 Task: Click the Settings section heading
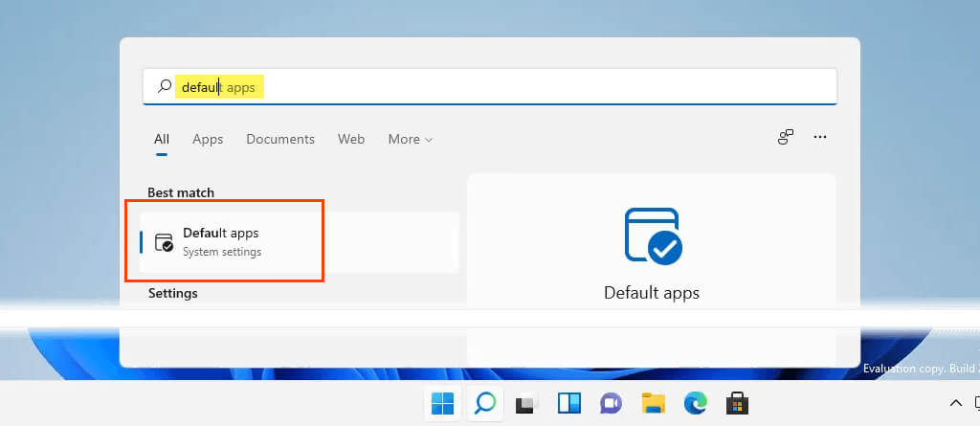pyautogui.click(x=172, y=293)
